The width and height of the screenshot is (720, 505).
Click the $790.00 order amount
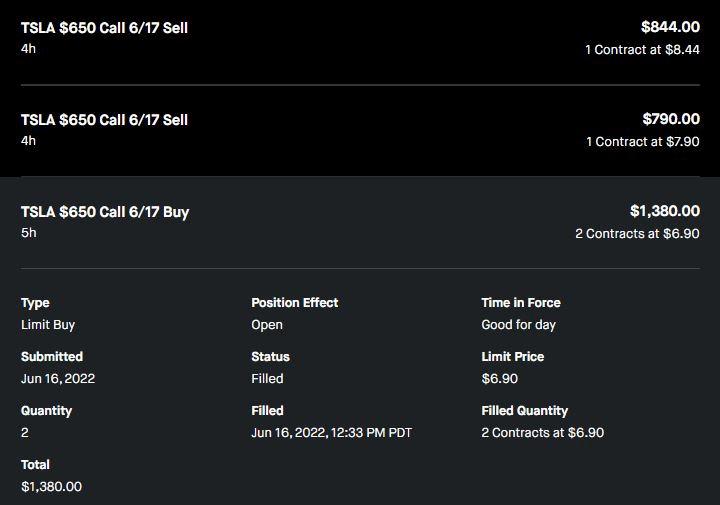[670, 119]
